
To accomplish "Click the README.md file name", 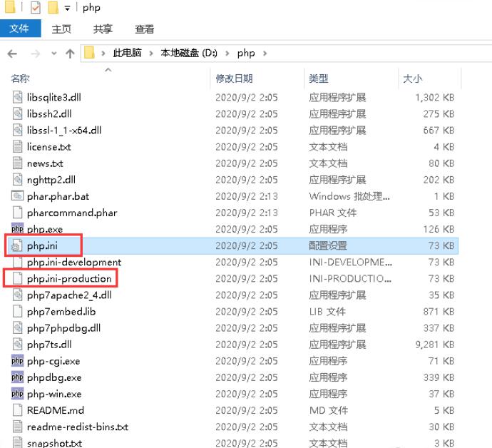I will [55, 410].
